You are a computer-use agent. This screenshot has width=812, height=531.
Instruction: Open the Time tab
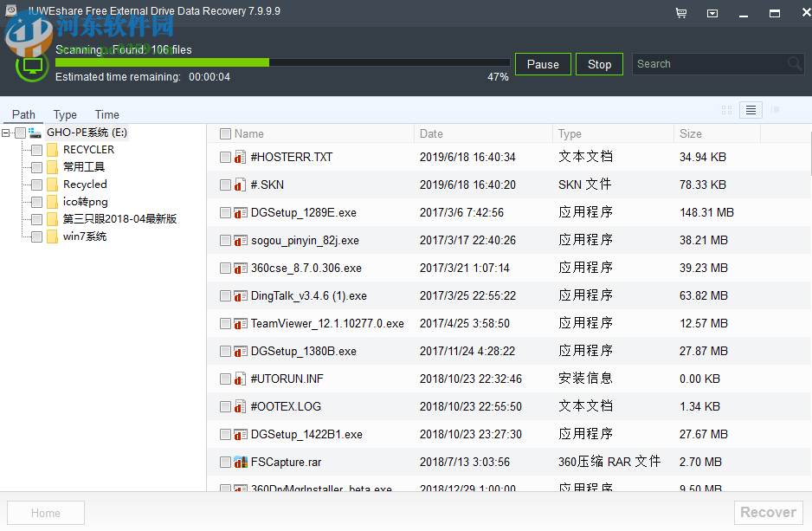[106, 114]
